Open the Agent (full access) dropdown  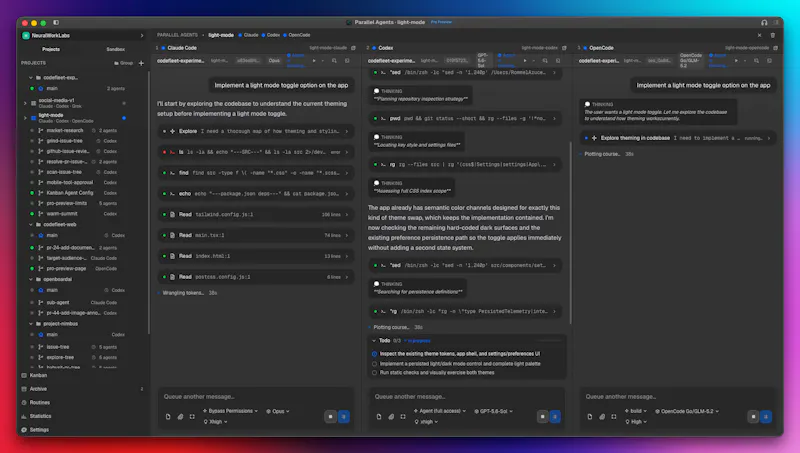click(x=440, y=411)
